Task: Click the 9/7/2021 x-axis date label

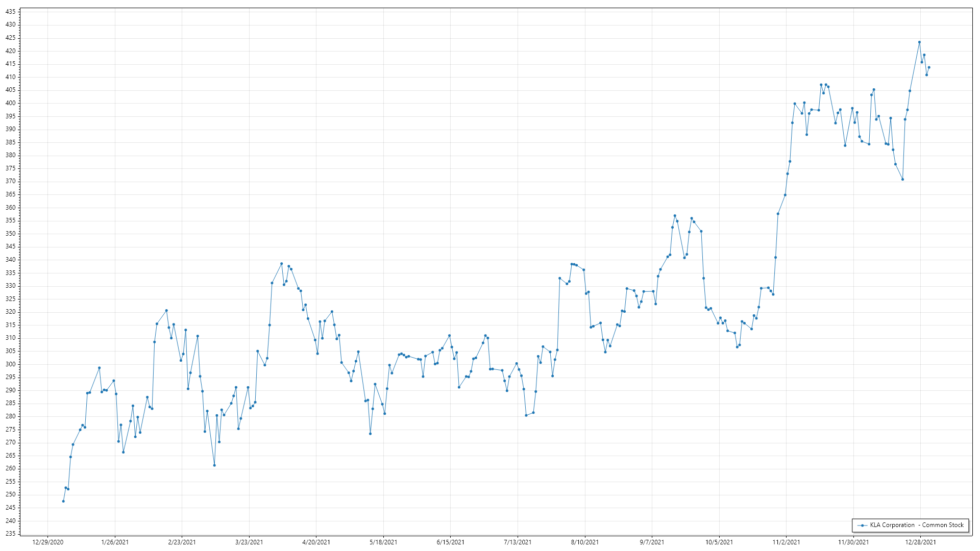Action: click(652, 542)
